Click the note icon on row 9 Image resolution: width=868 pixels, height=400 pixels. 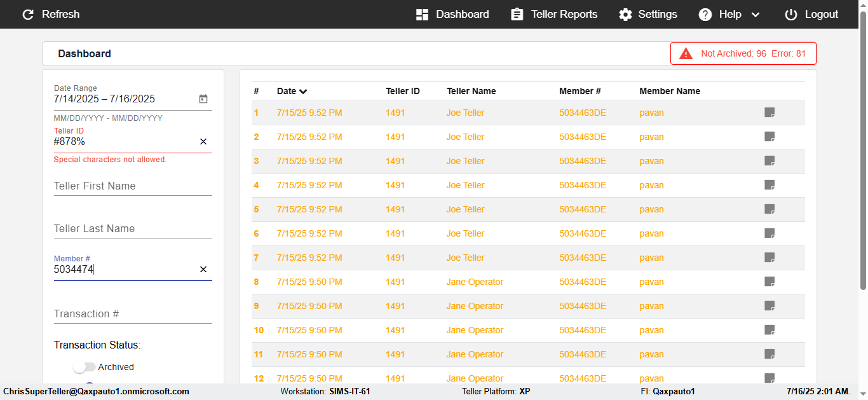click(x=770, y=306)
